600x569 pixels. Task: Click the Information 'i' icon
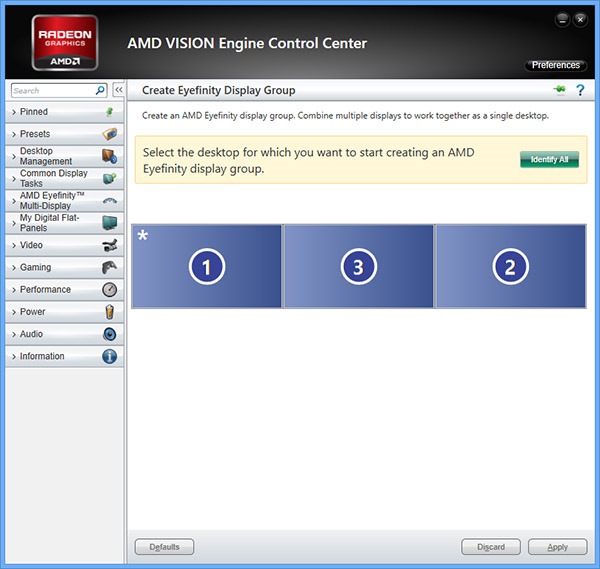[x=110, y=356]
